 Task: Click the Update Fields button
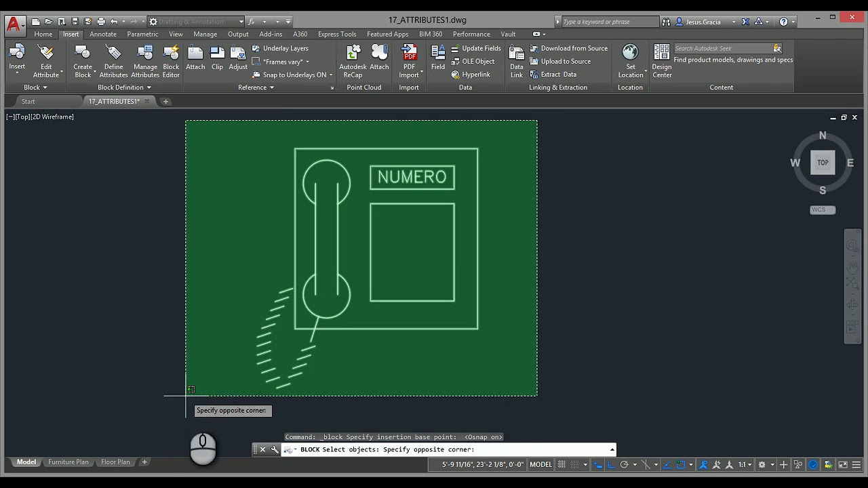tap(475, 48)
